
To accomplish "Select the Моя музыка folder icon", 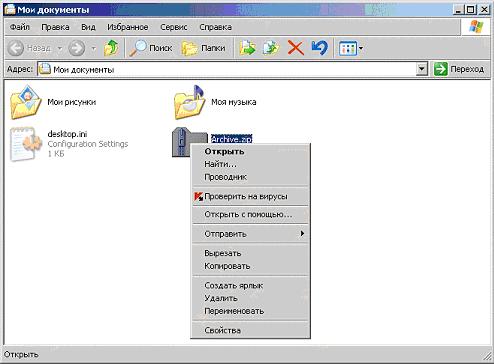I will [x=189, y=102].
